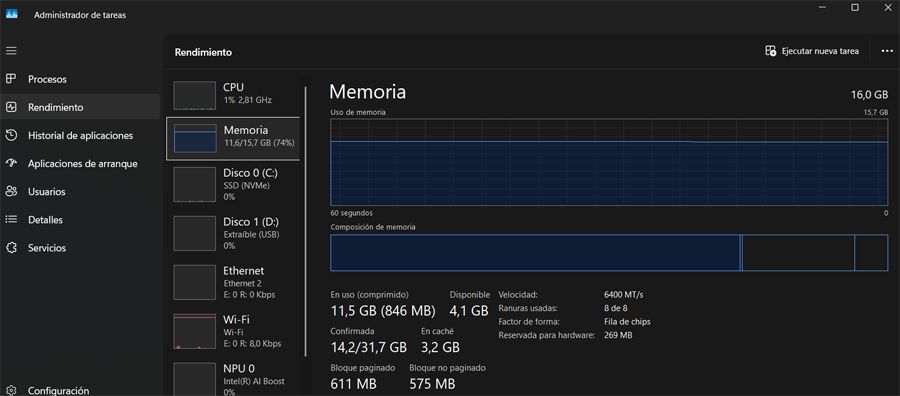Click the Factor de forma value Fila de chips
The width and height of the screenshot is (900, 396).
(627, 322)
